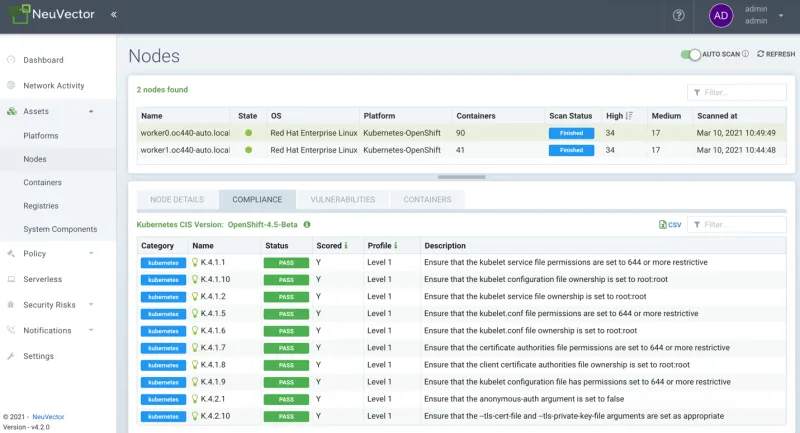Switch to the Vulnerabilities tab

pos(342,199)
